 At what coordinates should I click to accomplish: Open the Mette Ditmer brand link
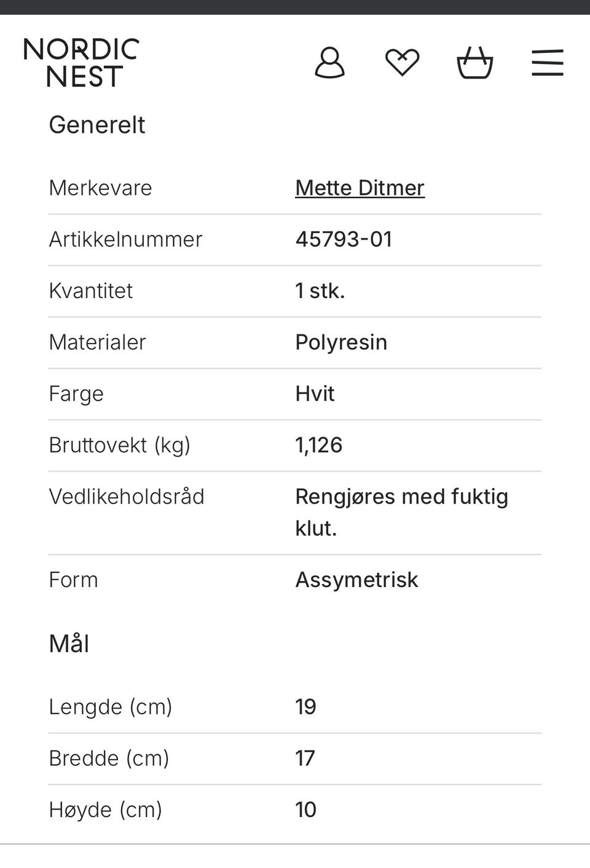pos(360,188)
